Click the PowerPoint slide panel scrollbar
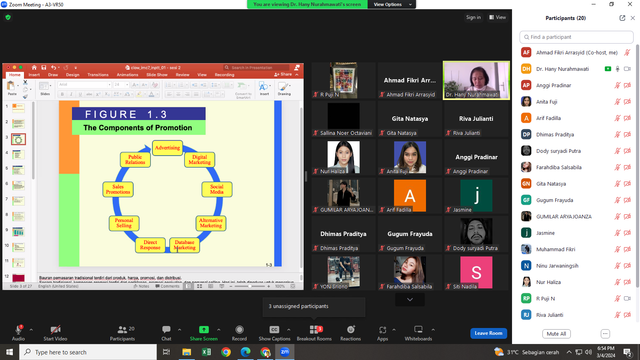The width and height of the screenshot is (640, 360). click(33, 141)
